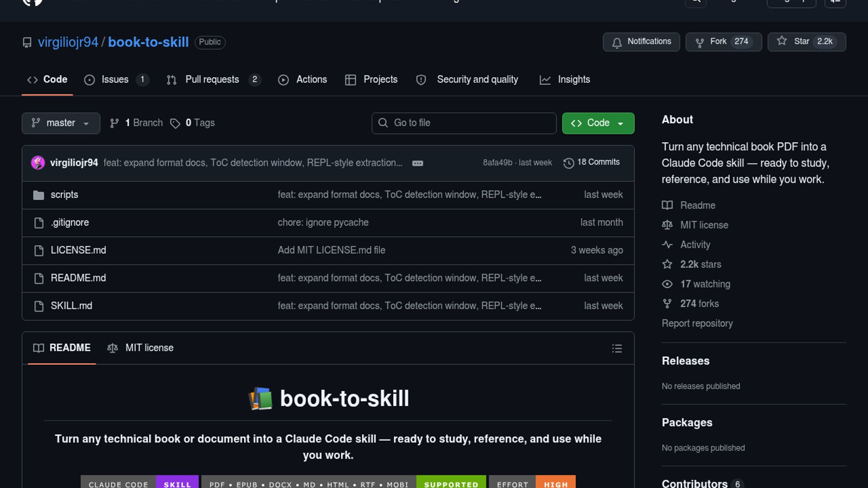The image size is (868, 488).
Task: Open the Pull requests tab
Action: click(x=214, y=80)
